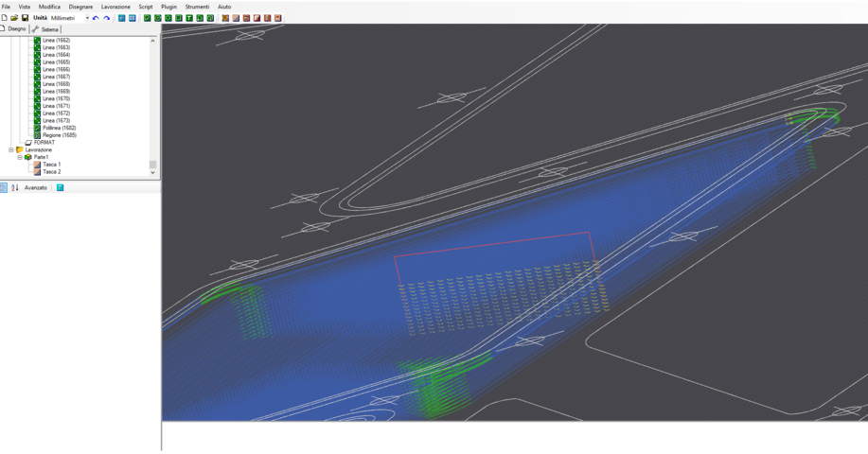The height and width of the screenshot is (454, 868).
Task: Select the green Text (T) drawing tool
Action: tap(189, 18)
